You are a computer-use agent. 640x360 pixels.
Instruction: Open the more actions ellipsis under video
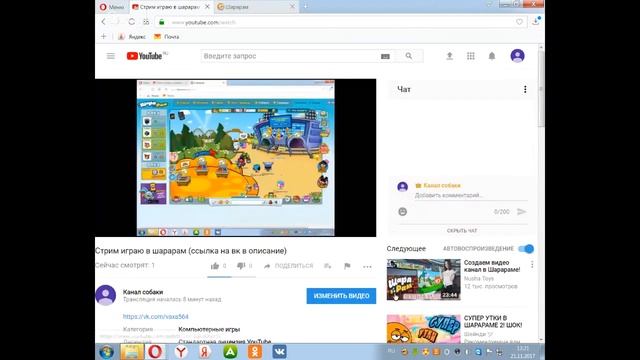pyautogui.click(x=367, y=267)
